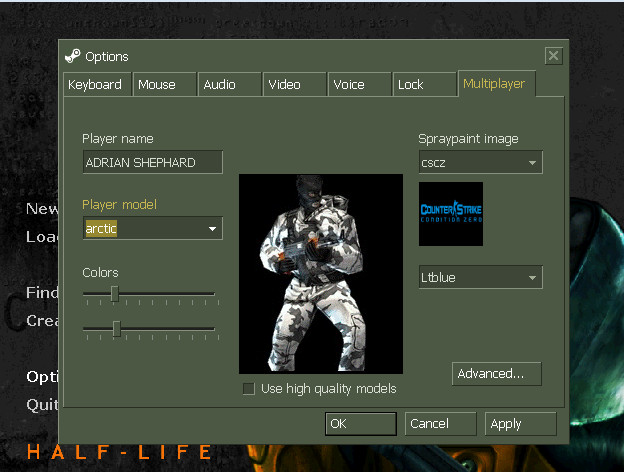
Task: Switch to the Mouse tab
Action: pos(165,84)
